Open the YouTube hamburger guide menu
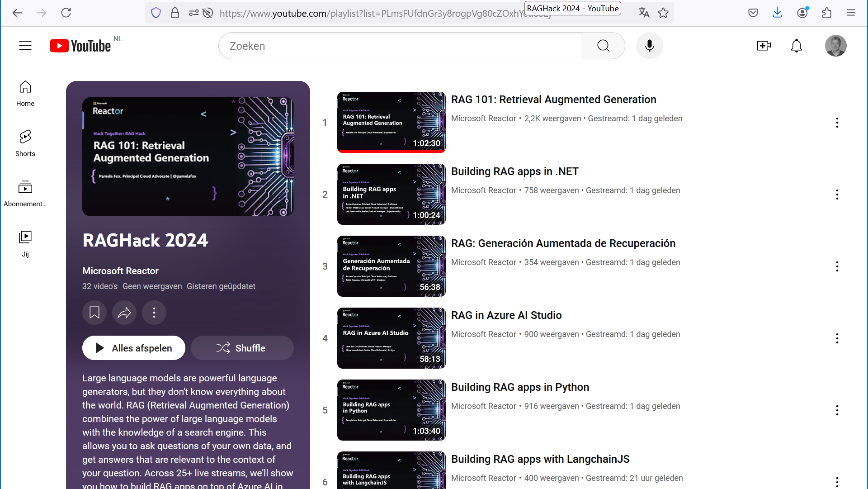The width and height of the screenshot is (868, 489). 25,46
